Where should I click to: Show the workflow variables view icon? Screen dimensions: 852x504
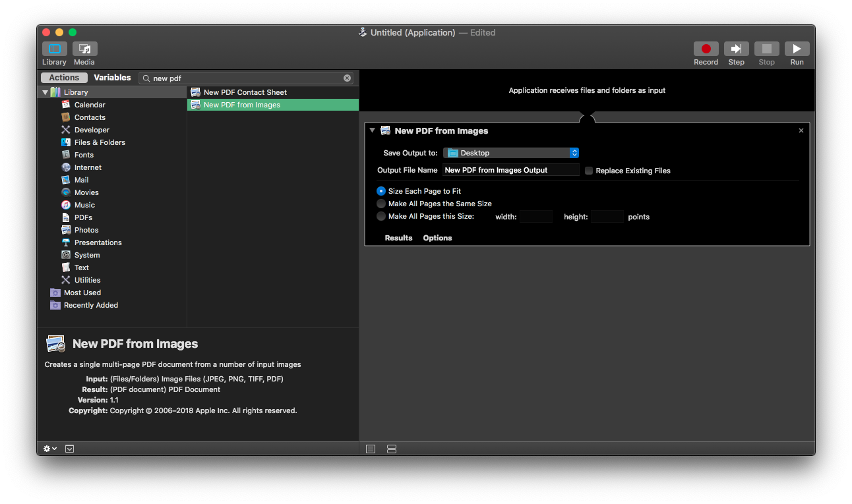[392, 449]
